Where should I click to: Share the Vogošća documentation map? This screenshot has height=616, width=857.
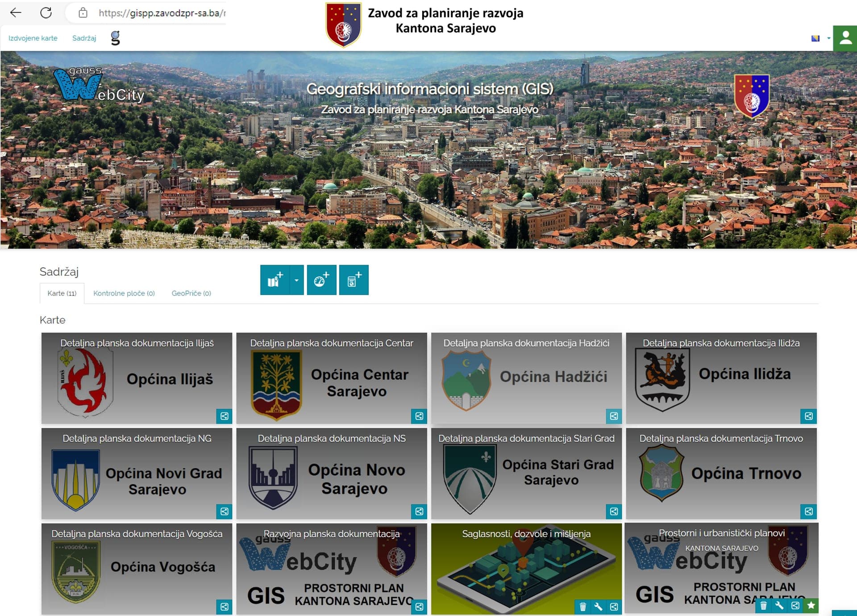[x=224, y=607]
